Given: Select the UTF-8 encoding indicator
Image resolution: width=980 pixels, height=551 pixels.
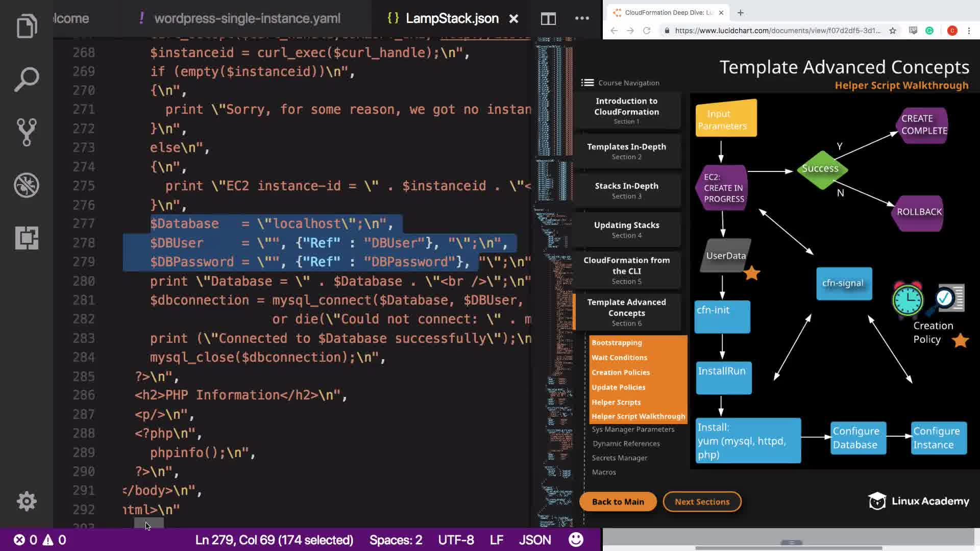Looking at the screenshot, I should (456, 540).
